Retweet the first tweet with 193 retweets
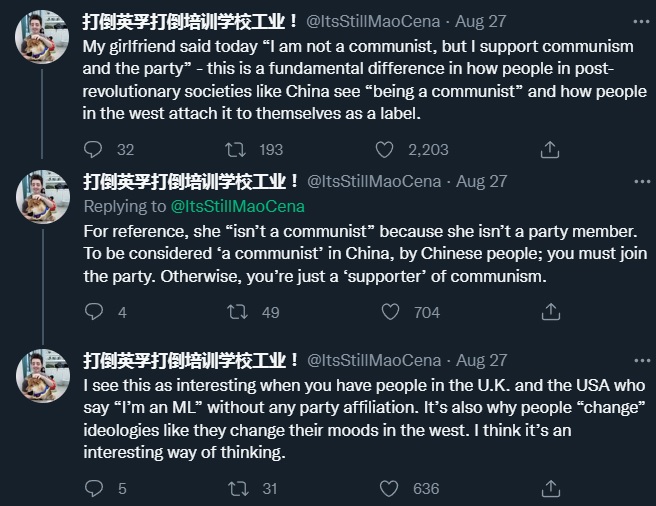The image size is (656, 506). 236,150
